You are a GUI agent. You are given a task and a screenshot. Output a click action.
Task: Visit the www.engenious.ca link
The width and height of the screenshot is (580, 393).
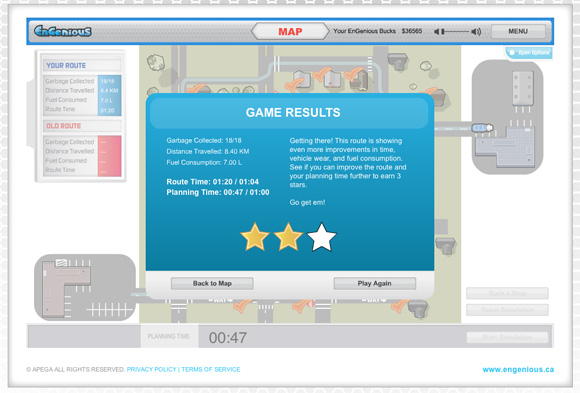(518, 369)
